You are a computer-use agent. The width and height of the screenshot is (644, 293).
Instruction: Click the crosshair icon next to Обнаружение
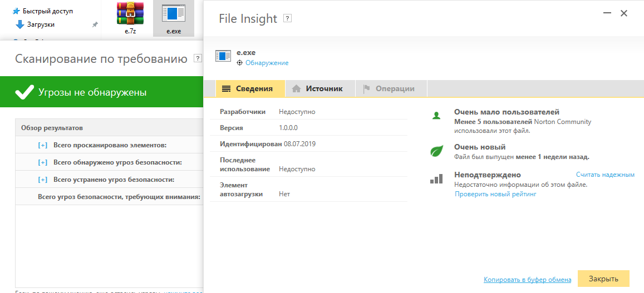240,63
